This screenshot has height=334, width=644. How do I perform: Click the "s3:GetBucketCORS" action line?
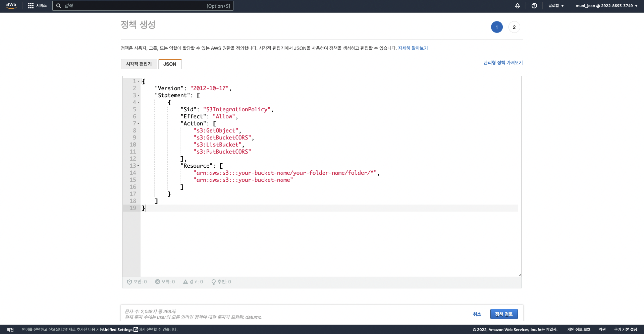[x=222, y=137]
